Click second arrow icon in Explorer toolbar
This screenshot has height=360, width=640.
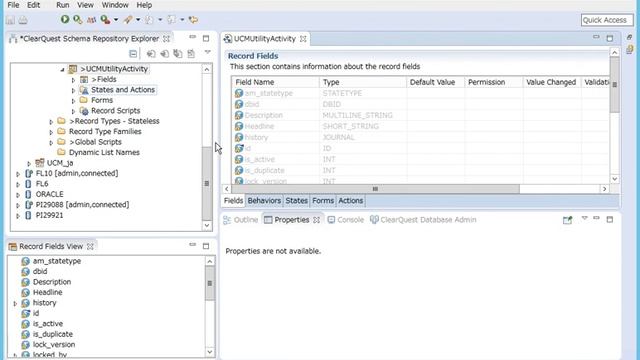pos(164,54)
